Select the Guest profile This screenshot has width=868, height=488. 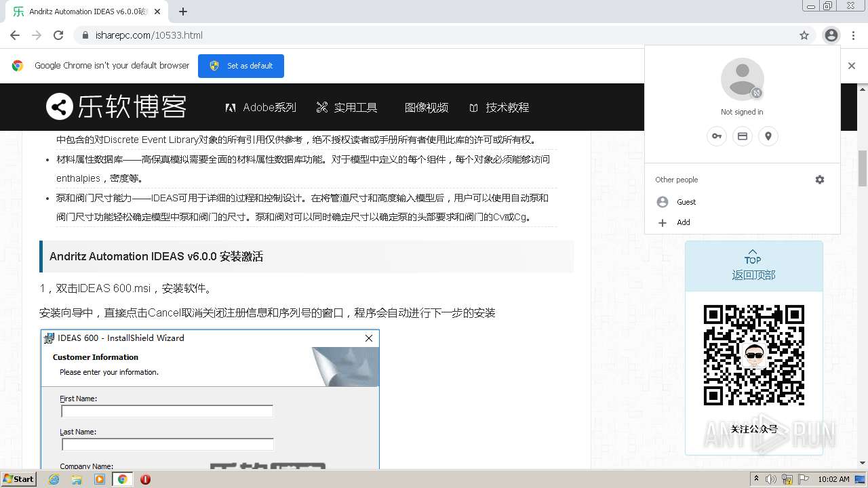click(743, 202)
